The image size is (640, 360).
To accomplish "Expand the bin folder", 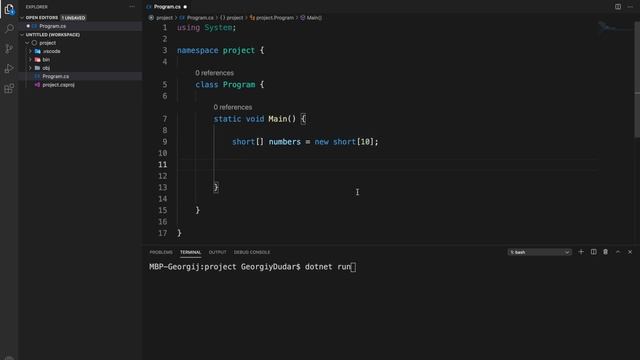I will [x=30, y=60].
